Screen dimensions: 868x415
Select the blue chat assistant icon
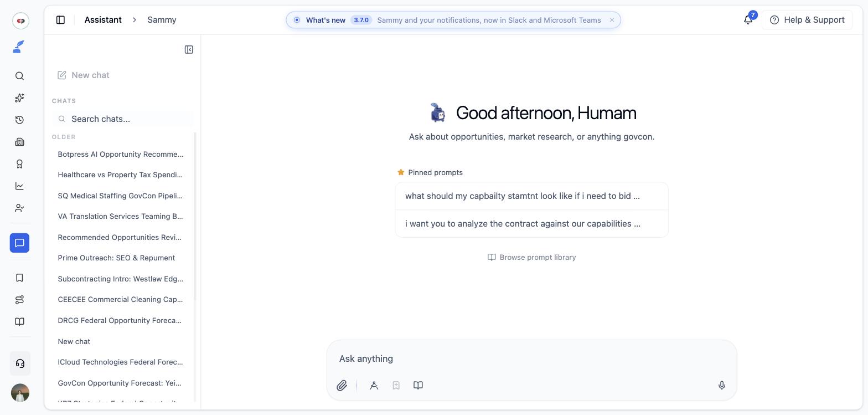click(19, 243)
